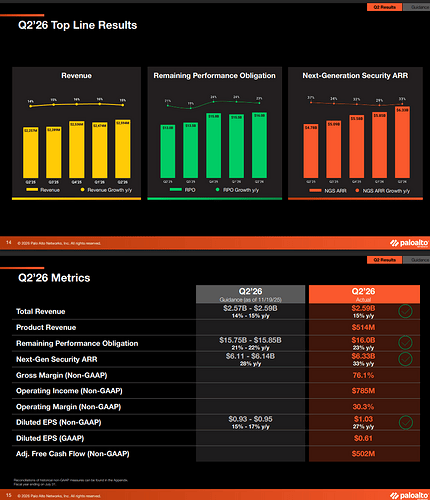Image resolution: width=430 pixels, height=500 pixels.
Task: Click the $0.61 actual GAAP EPS value
Action: point(363,438)
